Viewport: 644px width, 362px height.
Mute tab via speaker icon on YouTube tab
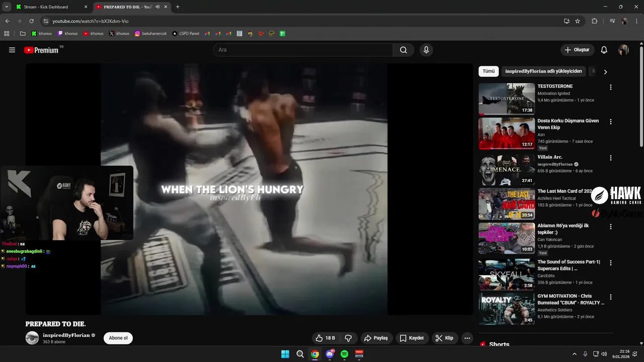click(x=157, y=7)
